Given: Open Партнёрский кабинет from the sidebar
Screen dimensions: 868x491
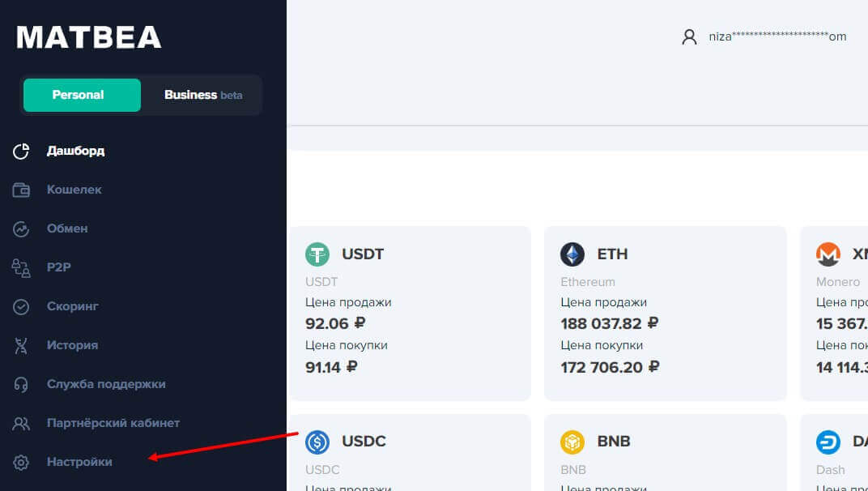Looking at the screenshot, I should point(113,423).
